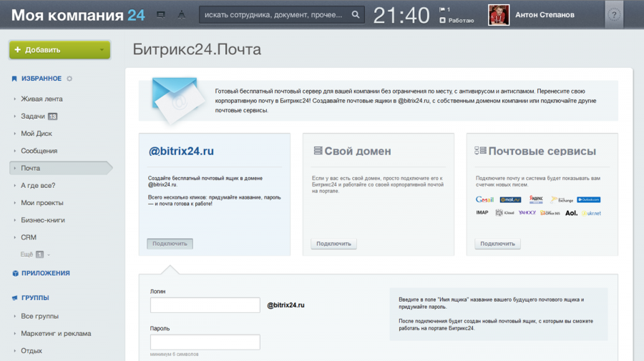Image resolution: width=644 pixels, height=361 pixels.
Task: Click the Aol. logo
Action: tap(571, 213)
